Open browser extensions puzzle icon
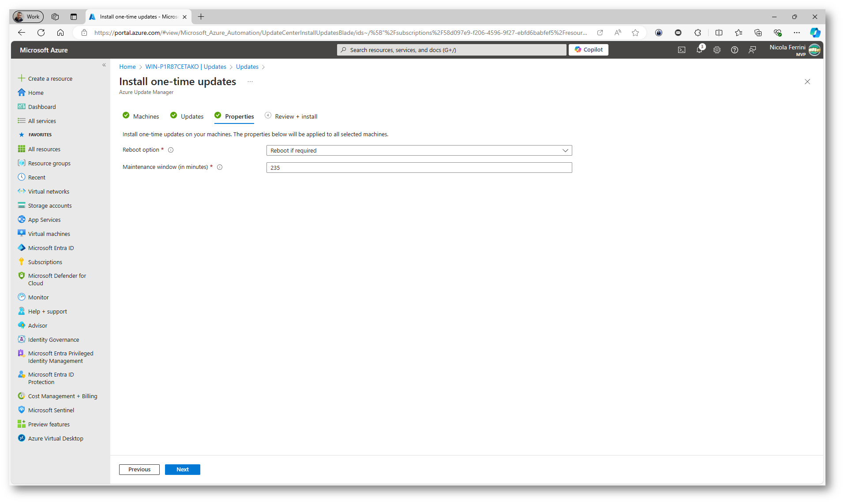Image resolution: width=844 pixels, height=504 pixels. (x=698, y=33)
